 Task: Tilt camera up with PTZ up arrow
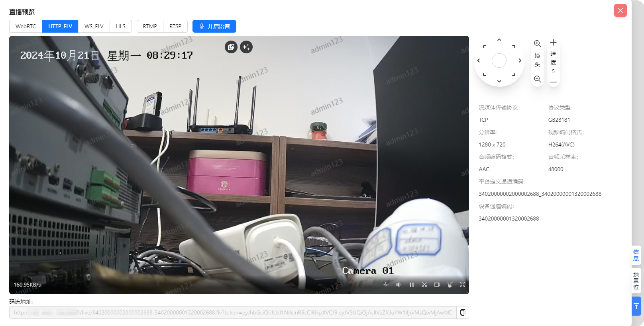click(499, 40)
